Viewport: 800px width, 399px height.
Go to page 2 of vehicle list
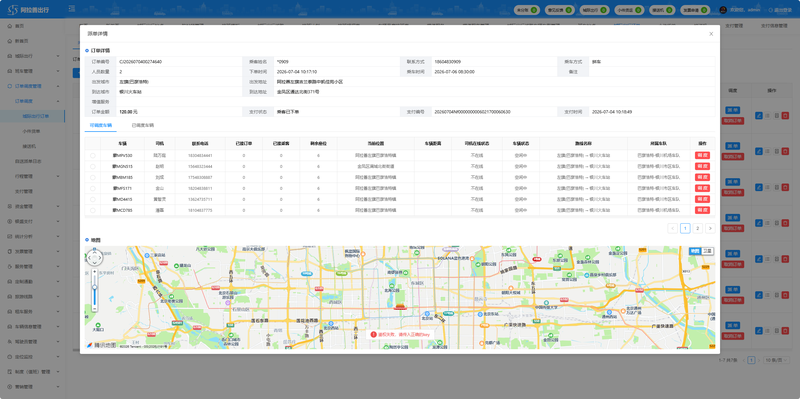[698, 228]
